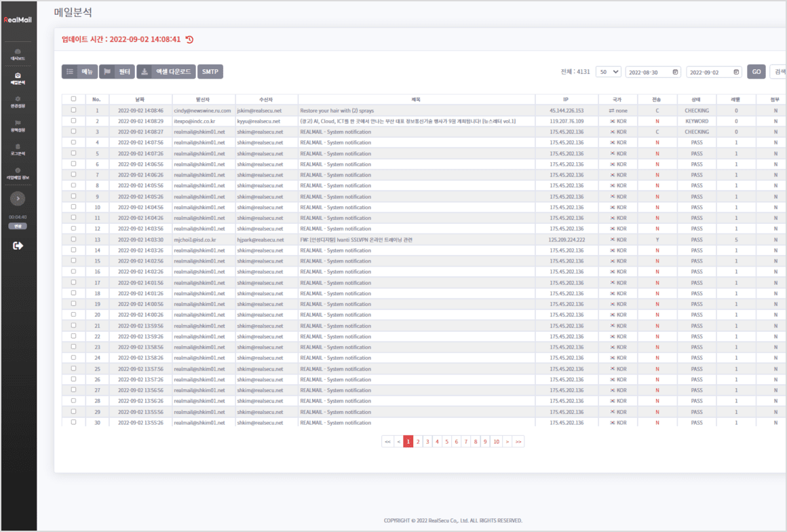Image resolution: width=787 pixels, height=532 pixels.
Task: Check the checkbox for row No. 1
Action: tap(73, 110)
